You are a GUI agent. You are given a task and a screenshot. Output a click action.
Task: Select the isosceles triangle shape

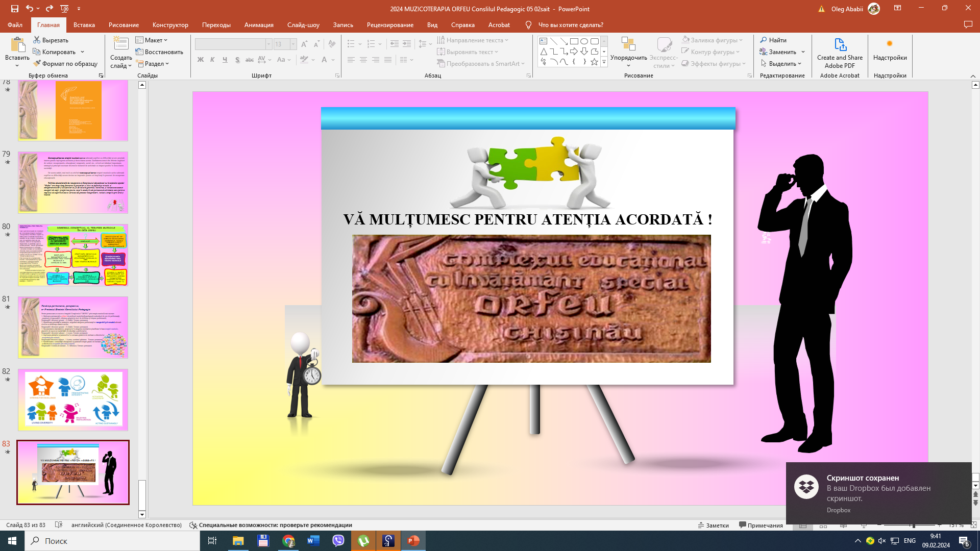544,52
